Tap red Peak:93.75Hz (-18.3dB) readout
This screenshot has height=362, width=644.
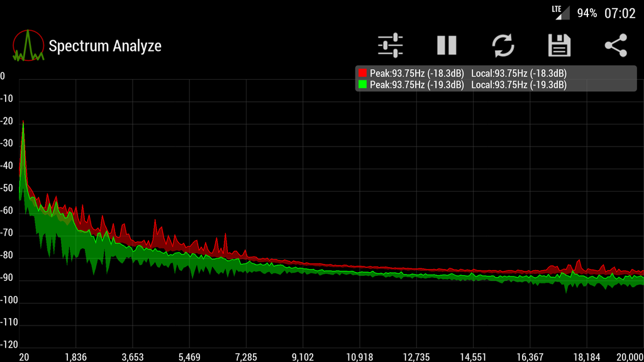(416, 74)
